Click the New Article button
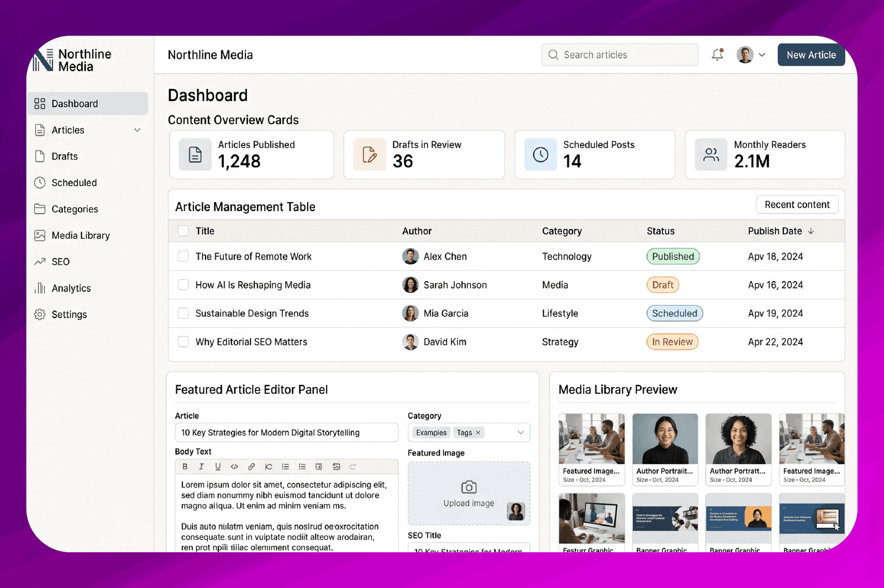884x588 pixels. [x=811, y=55]
